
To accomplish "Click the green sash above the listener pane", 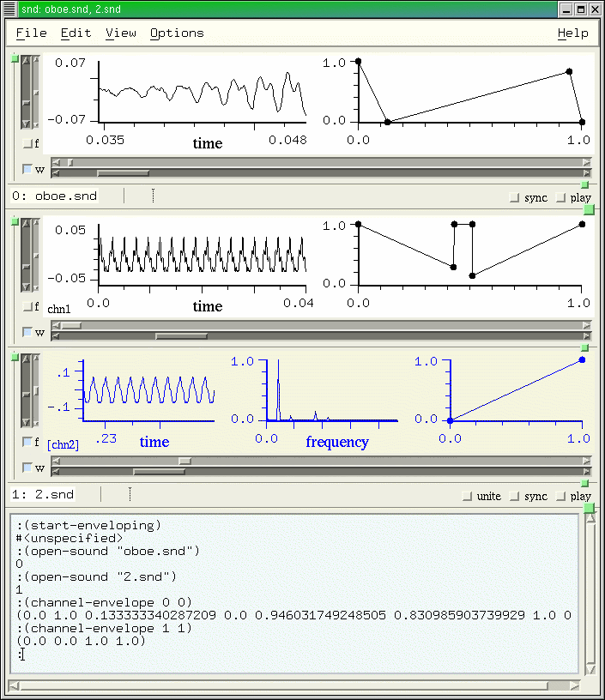I will pos(589,510).
